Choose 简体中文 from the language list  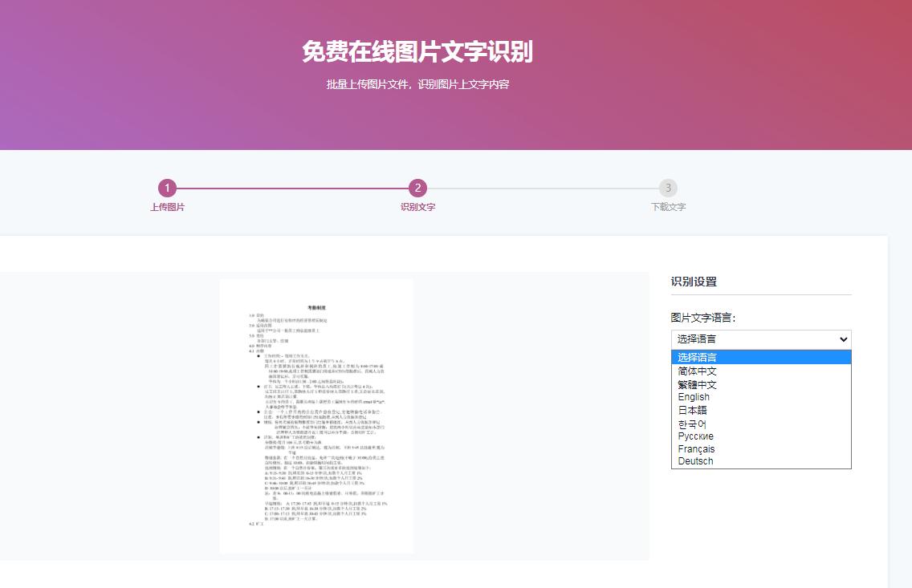[761, 371]
